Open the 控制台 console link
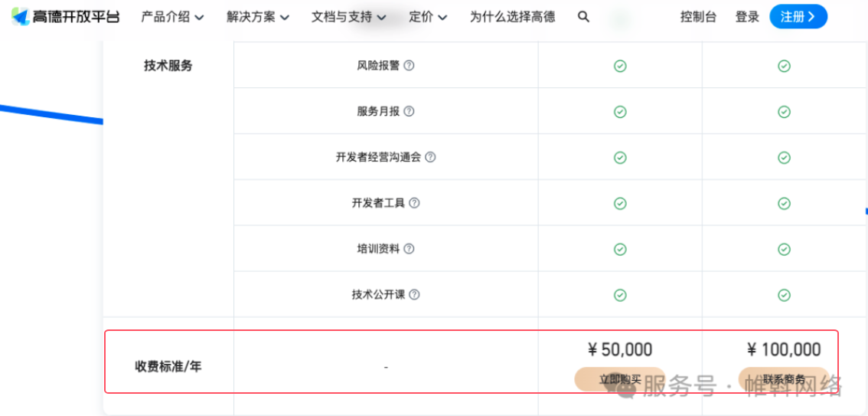Screen dimensions: 868x416 (698, 17)
